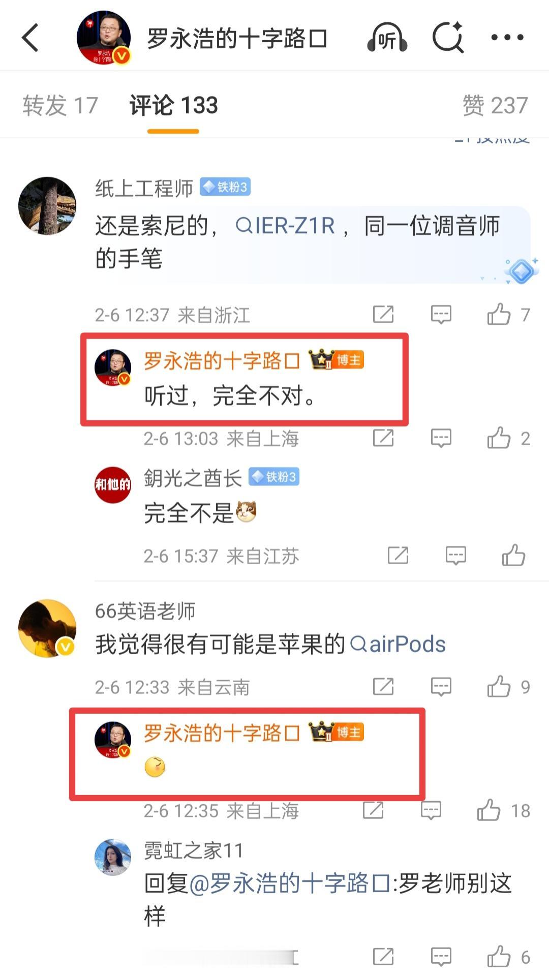Open 纸上工程师's dinosaur avatar profile
This screenshot has height=980, width=549.
[47, 205]
